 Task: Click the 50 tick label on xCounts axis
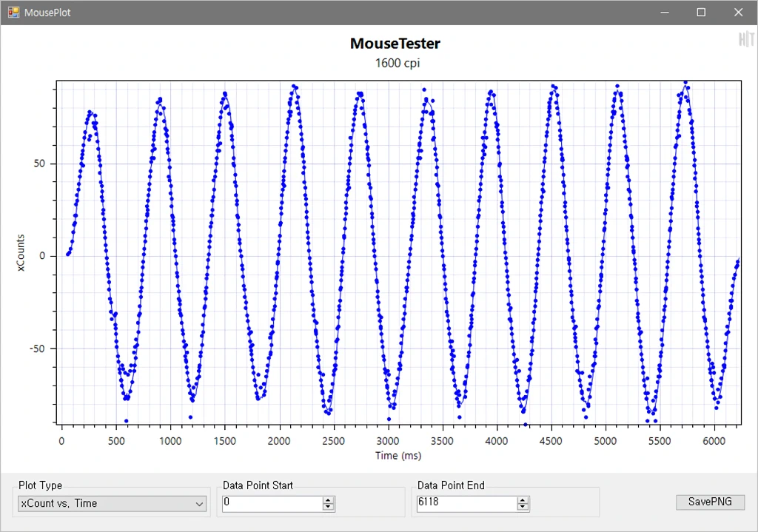39,164
